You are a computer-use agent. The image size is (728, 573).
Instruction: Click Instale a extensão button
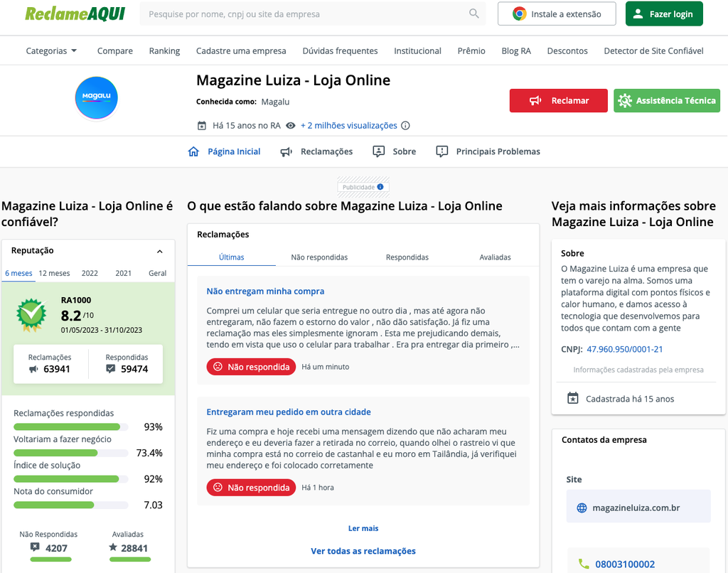(557, 14)
